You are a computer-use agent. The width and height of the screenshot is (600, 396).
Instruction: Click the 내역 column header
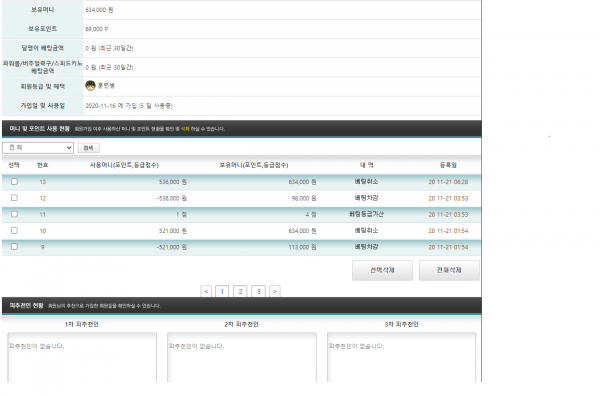[x=367, y=165]
